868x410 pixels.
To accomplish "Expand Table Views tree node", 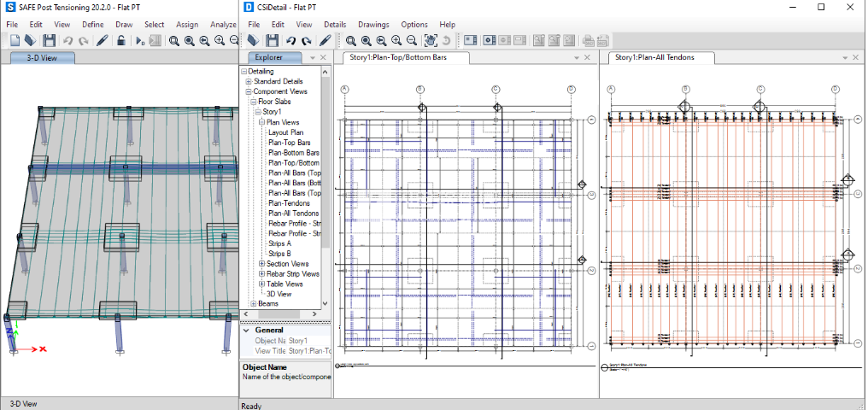I will 262,284.
